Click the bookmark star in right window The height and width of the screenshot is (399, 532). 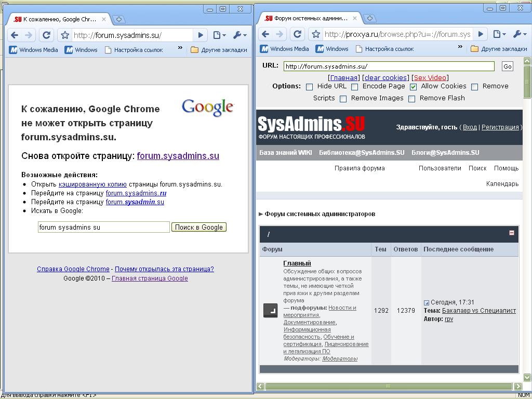316,34
